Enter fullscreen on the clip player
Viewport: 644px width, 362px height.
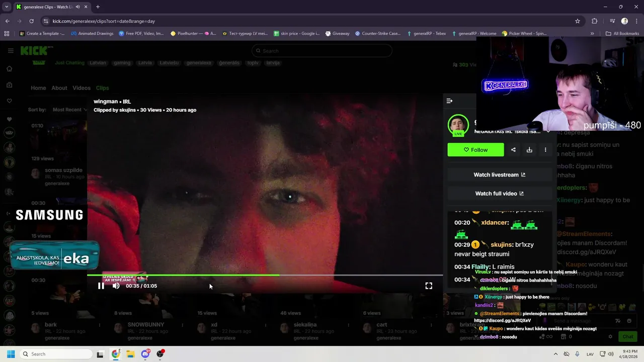point(429,286)
